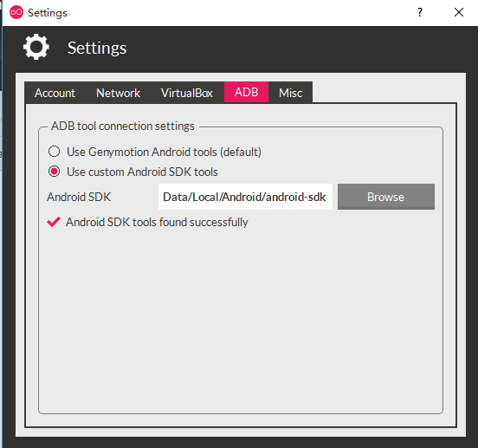478x448 pixels.
Task: Switch to the Account tab
Action: coord(55,93)
